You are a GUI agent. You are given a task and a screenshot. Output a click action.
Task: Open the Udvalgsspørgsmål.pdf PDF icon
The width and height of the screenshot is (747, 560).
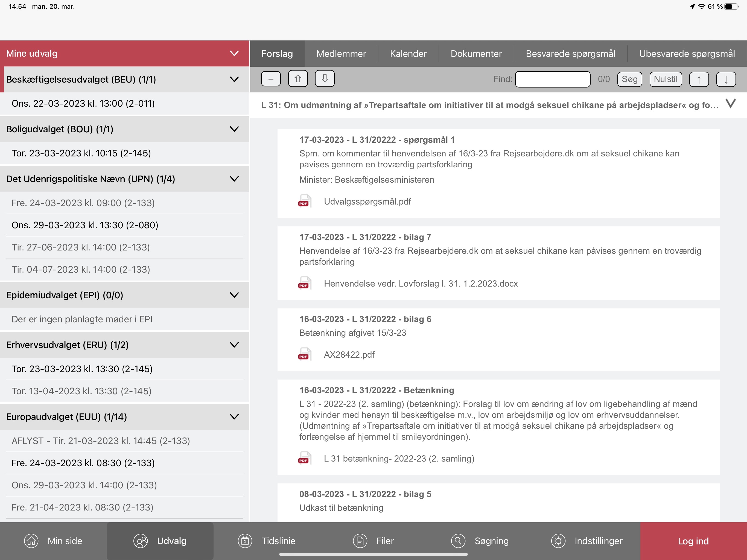304,202
